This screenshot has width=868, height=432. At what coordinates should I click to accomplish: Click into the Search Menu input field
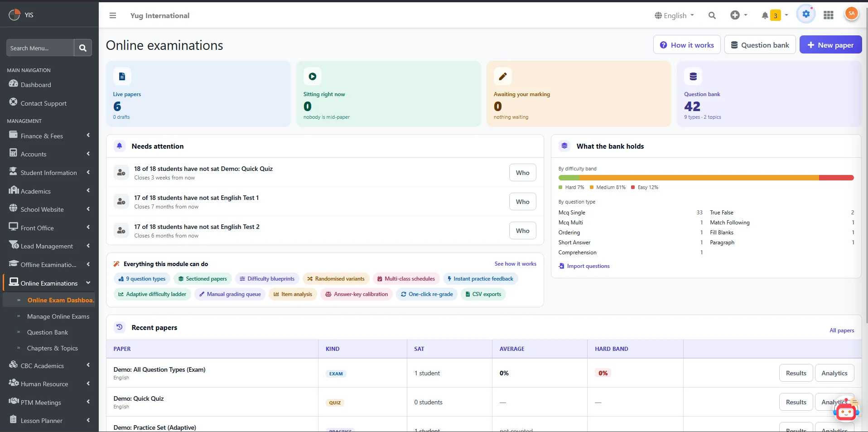[x=40, y=48]
